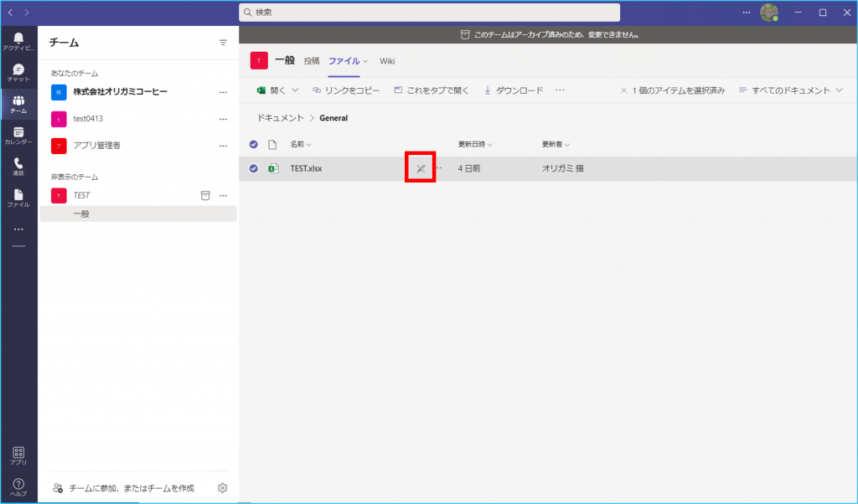Click the search input field
This screenshot has width=858, height=504.
click(x=429, y=13)
